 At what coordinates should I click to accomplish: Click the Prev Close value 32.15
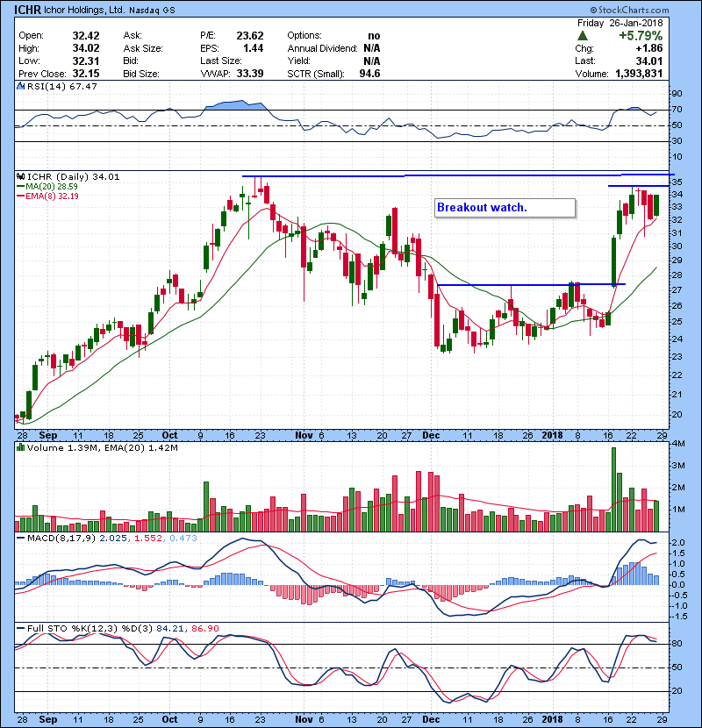pyautogui.click(x=85, y=74)
